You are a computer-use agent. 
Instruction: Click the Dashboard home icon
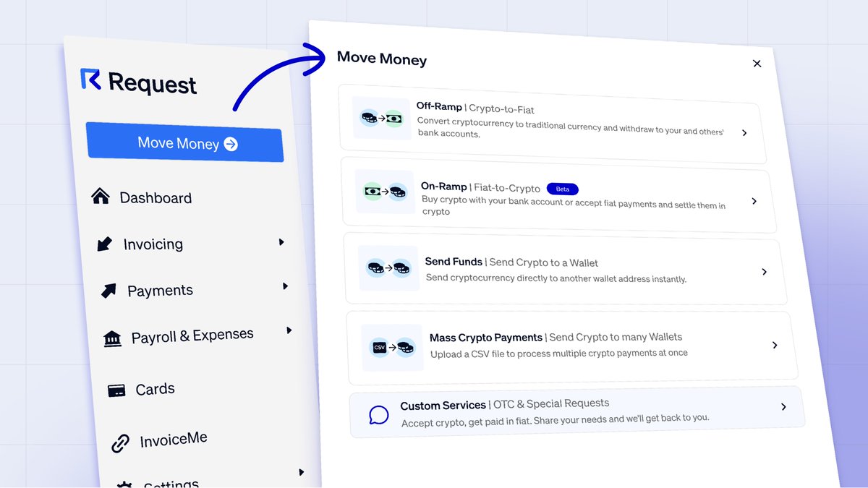pyautogui.click(x=101, y=196)
